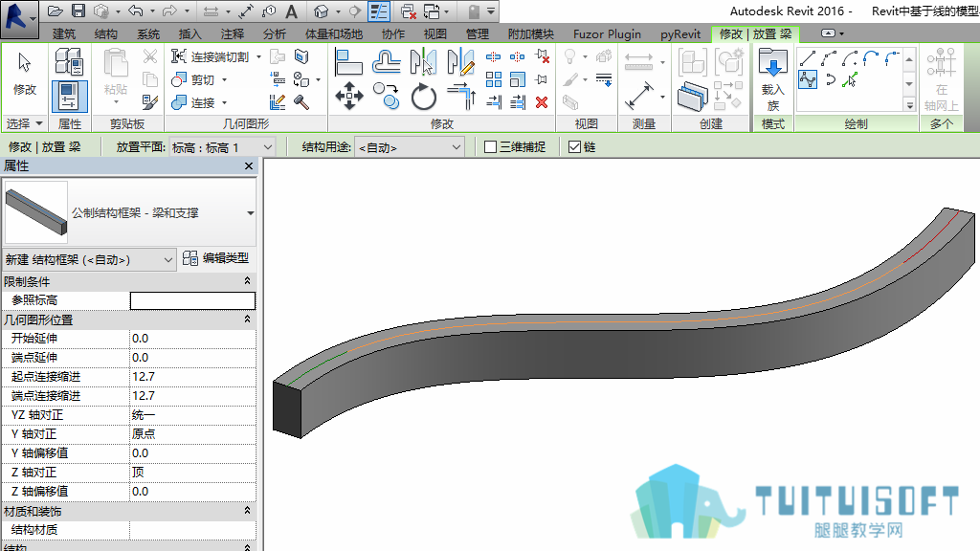Collapse the 限制条件 (Constraints) section

248,281
